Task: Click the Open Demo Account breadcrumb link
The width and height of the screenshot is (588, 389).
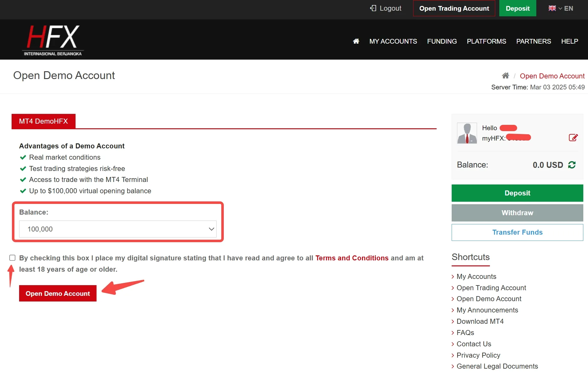Action: point(552,76)
